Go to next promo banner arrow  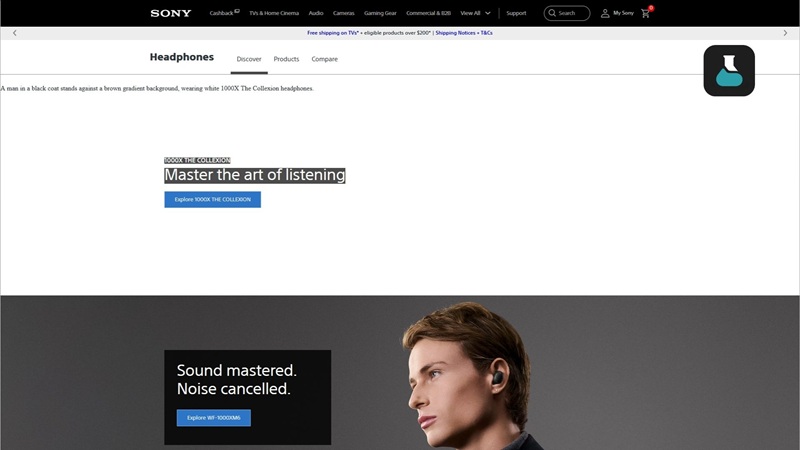tap(785, 33)
